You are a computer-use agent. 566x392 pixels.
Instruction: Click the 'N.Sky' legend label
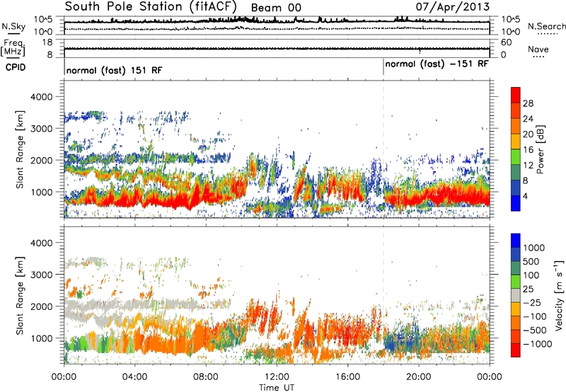(x=13, y=26)
